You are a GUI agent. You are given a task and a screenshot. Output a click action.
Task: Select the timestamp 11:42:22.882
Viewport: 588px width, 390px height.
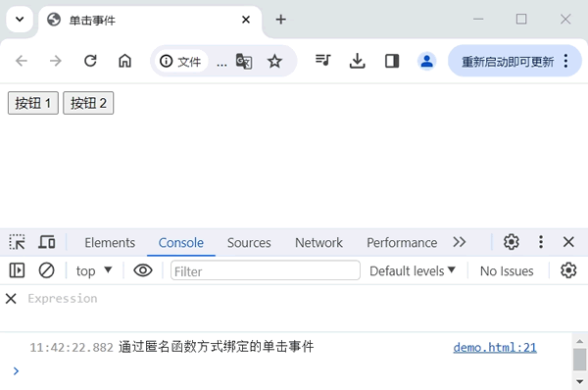[x=72, y=348]
